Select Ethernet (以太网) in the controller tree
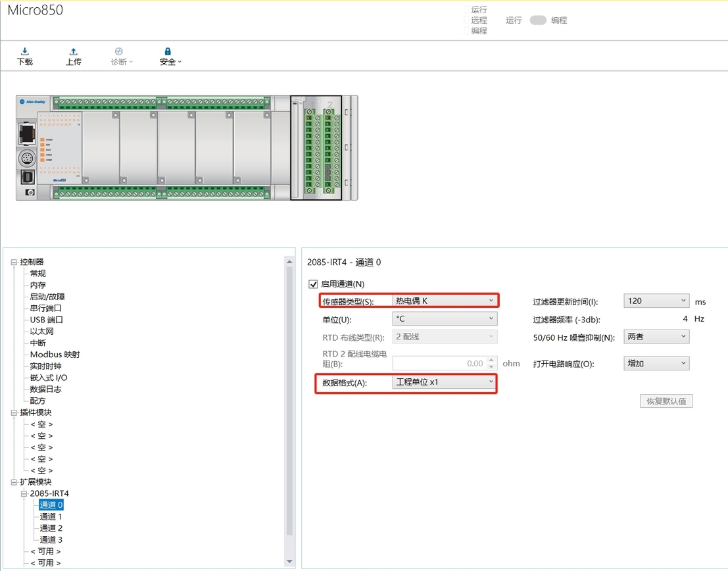 [41, 331]
